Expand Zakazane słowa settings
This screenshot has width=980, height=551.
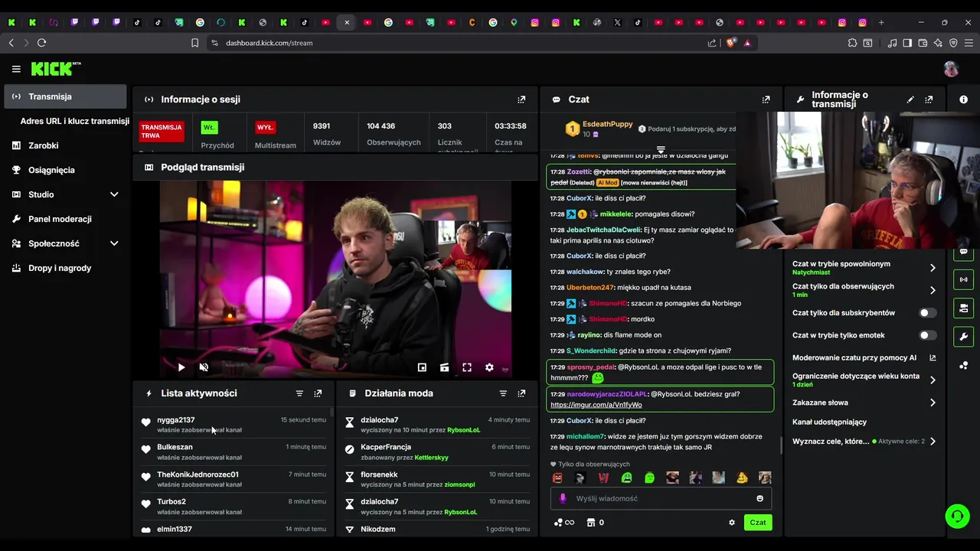click(x=933, y=403)
